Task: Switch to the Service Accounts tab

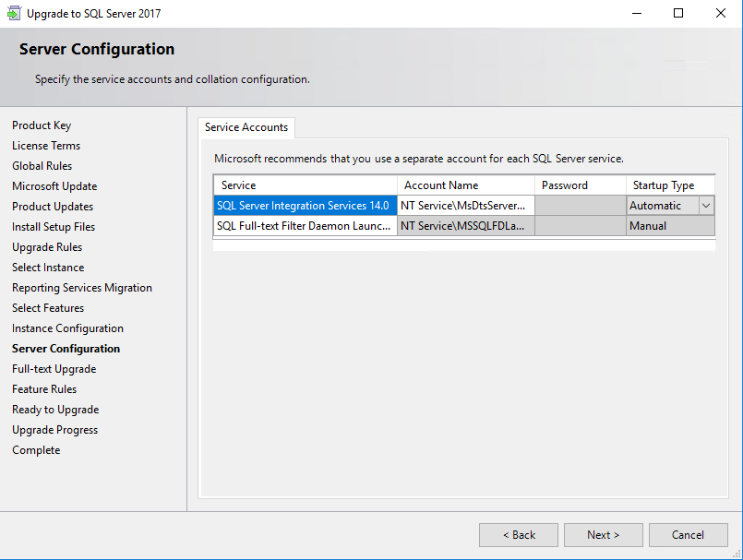Action: [x=246, y=127]
